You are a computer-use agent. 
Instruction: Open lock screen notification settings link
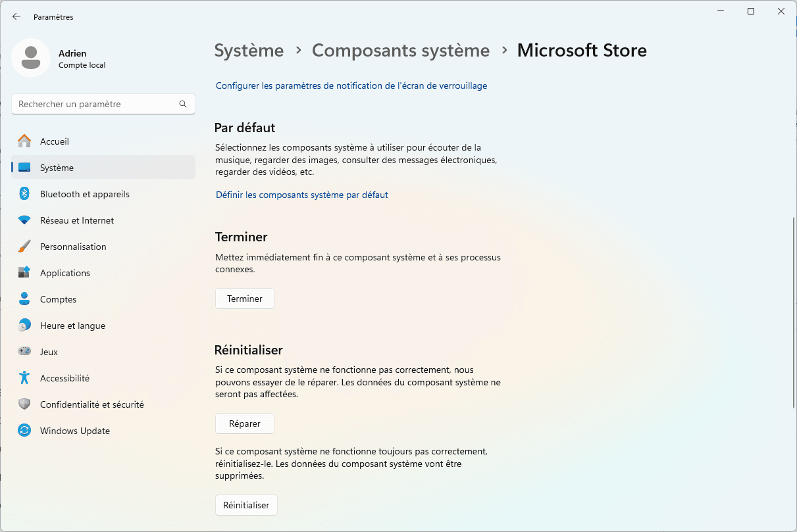[x=351, y=85]
